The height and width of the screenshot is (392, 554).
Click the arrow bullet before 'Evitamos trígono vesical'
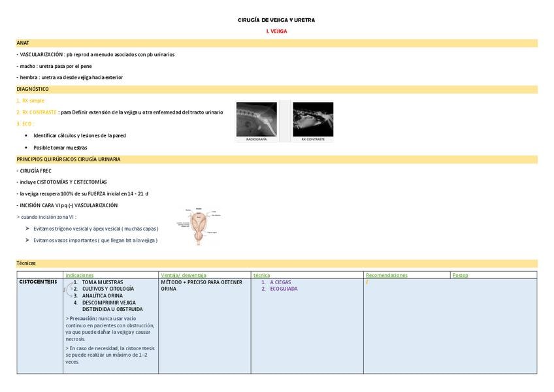27,229
